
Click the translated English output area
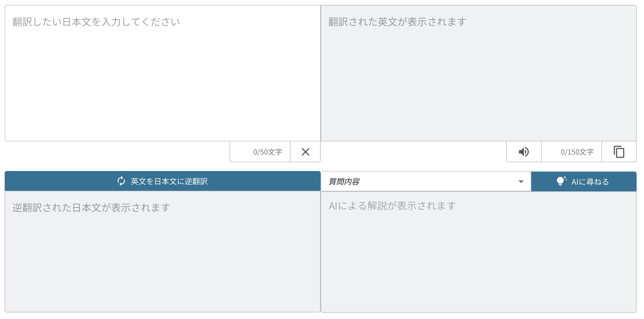click(478, 82)
